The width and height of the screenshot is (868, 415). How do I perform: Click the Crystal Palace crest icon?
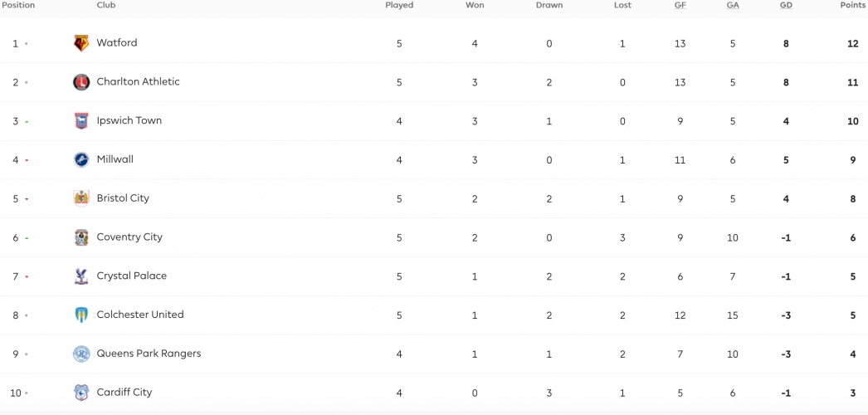[81, 276]
